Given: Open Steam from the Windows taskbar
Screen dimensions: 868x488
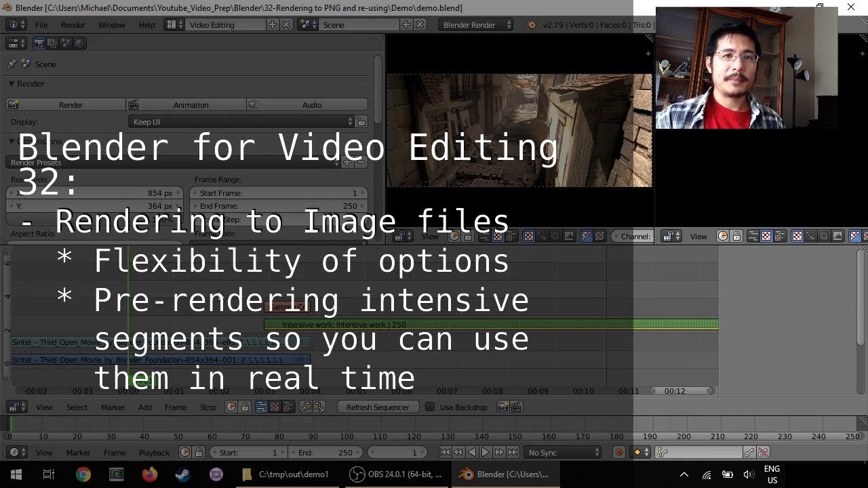Looking at the screenshot, I should [183, 474].
